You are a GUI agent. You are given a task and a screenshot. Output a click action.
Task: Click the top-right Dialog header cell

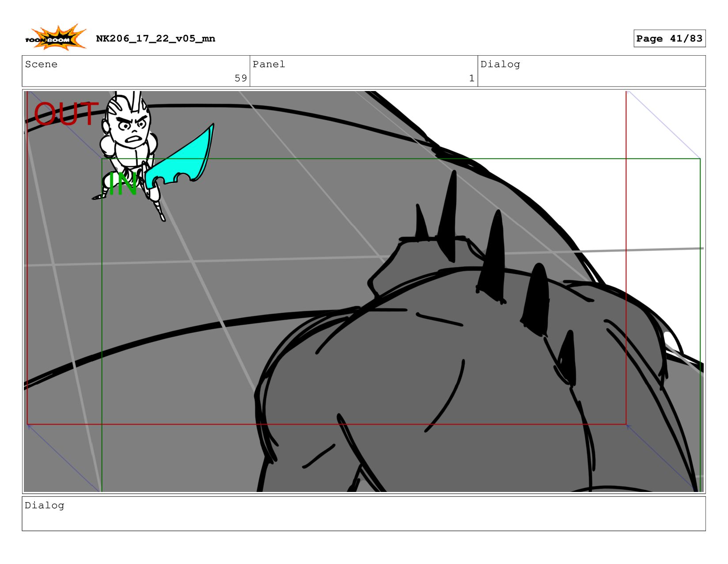pyautogui.click(x=591, y=71)
